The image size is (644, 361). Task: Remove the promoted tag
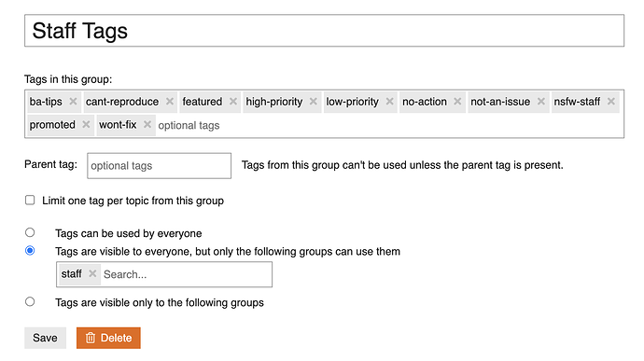[86, 124]
